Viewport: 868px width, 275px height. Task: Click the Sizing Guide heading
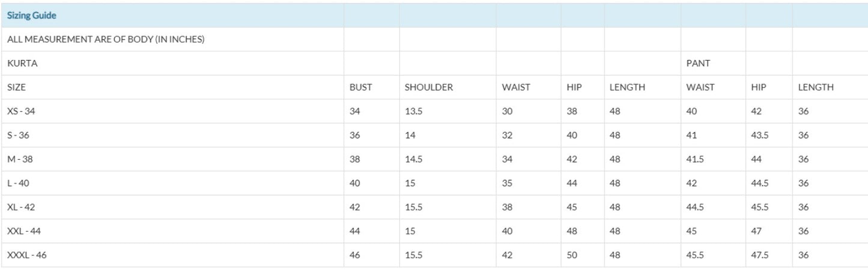pyautogui.click(x=32, y=16)
